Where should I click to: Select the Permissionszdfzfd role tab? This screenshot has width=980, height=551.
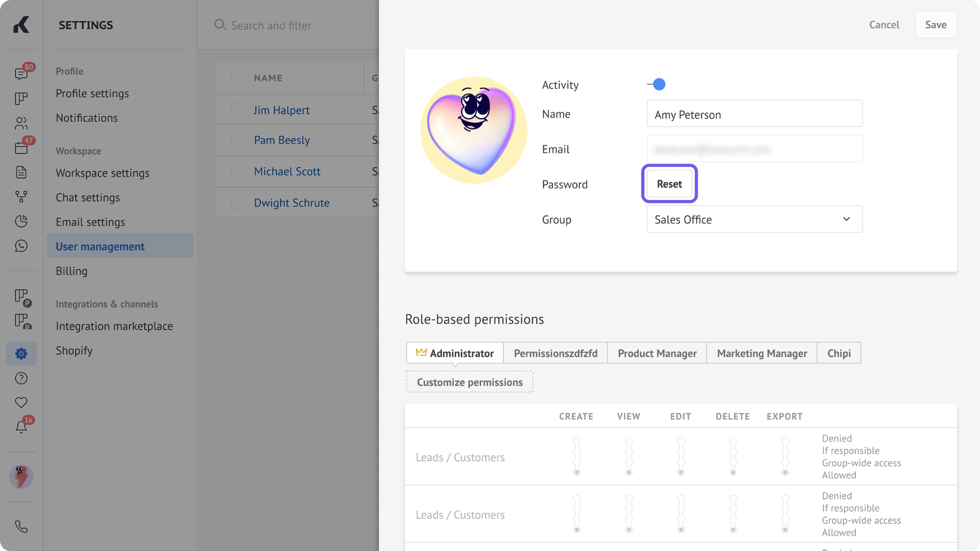pos(556,353)
